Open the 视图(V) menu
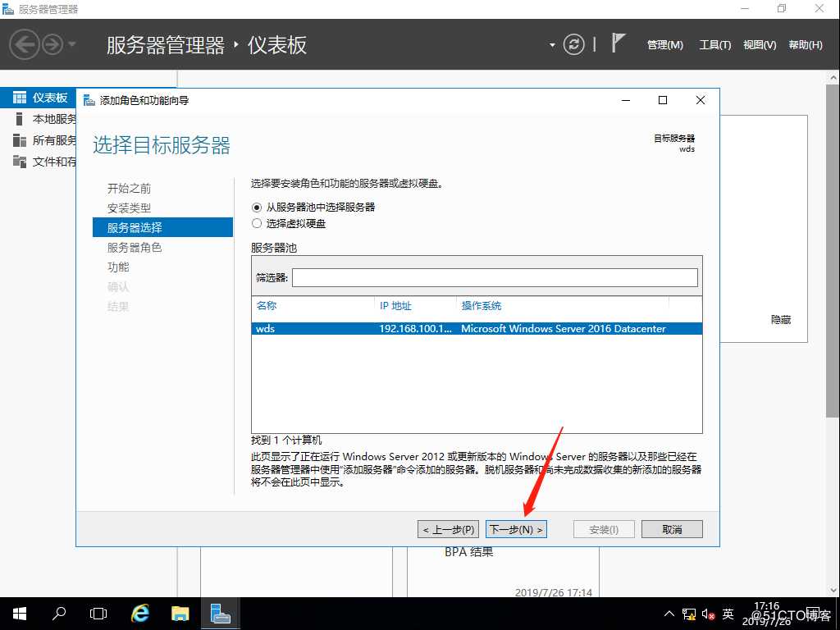 coord(760,45)
